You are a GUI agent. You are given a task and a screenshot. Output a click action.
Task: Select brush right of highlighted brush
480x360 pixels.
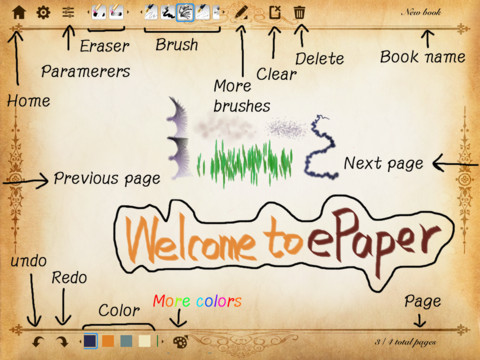click(203, 13)
